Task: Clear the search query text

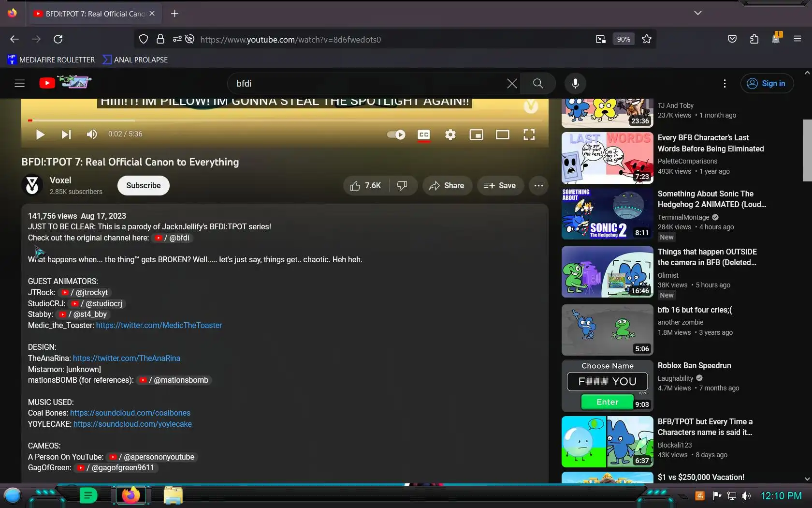Action: click(512, 83)
